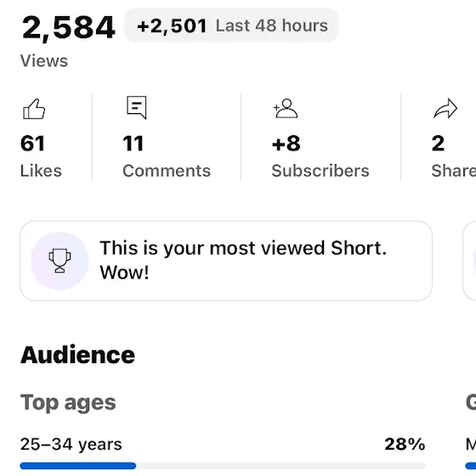476x476 pixels.
Task: Select the 11 comments count
Action: click(x=133, y=144)
